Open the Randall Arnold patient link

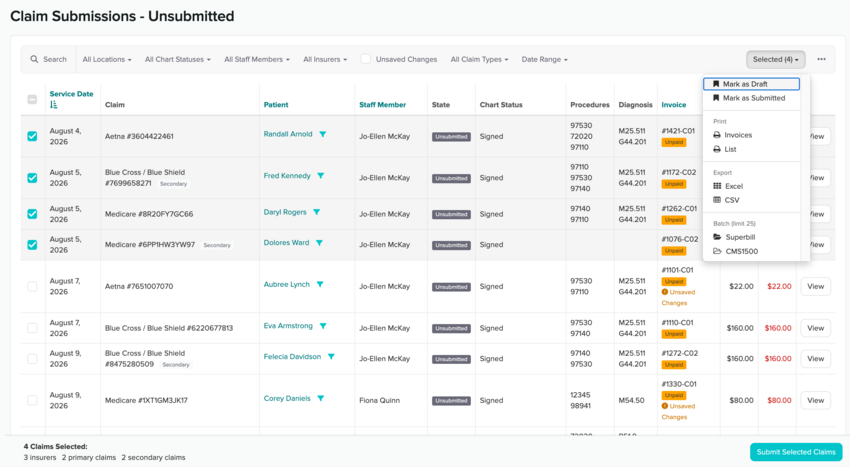pos(288,134)
